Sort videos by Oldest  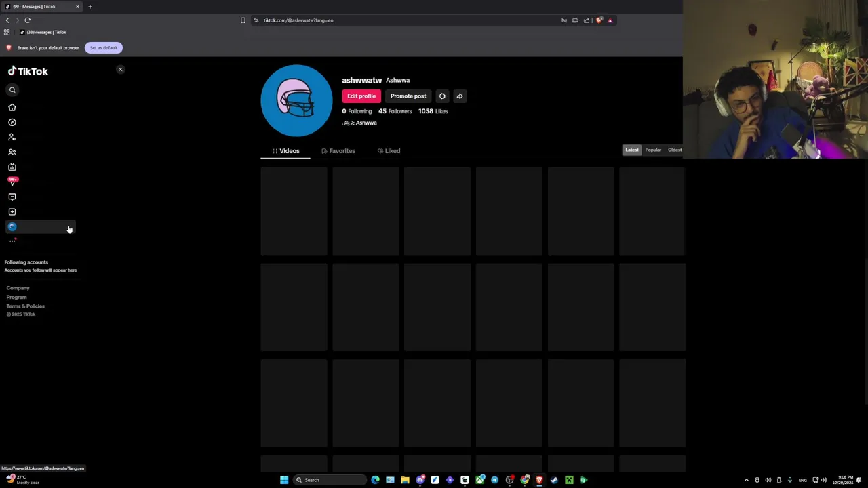tap(675, 150)
